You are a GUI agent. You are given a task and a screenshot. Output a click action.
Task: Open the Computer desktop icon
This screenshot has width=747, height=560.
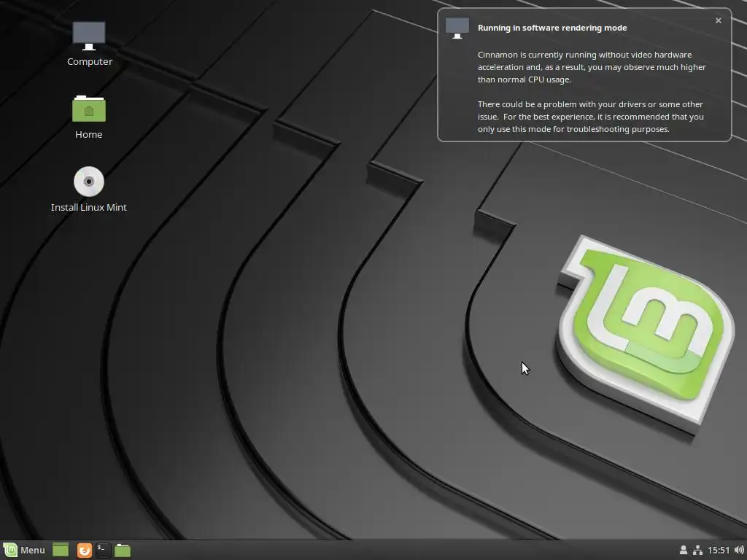click(89, 36)
